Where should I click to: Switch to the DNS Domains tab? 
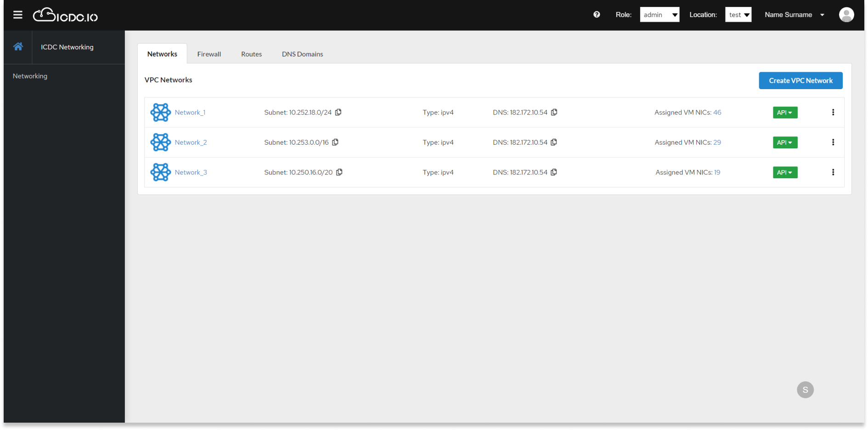point(302,54)
